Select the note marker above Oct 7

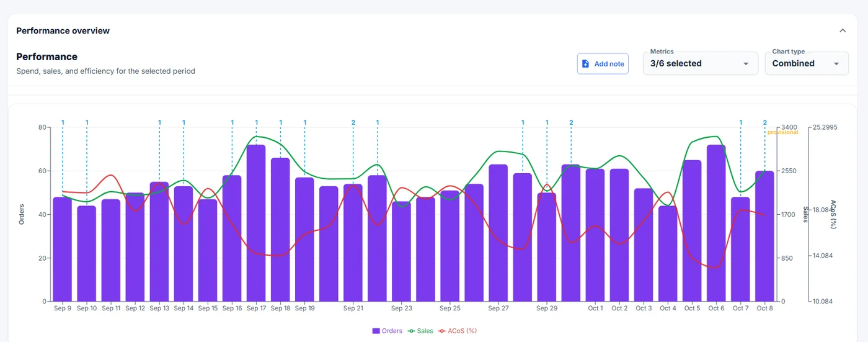[741, 122]
